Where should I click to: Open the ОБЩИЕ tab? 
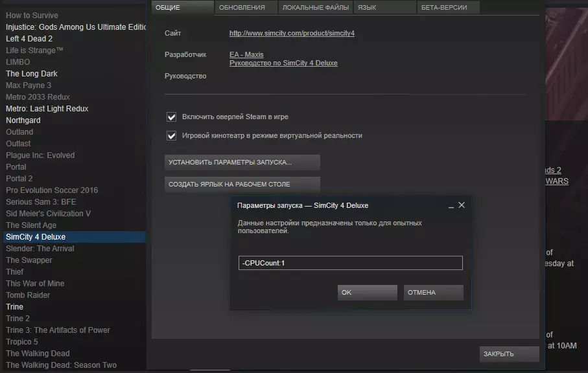pos(183,8)
